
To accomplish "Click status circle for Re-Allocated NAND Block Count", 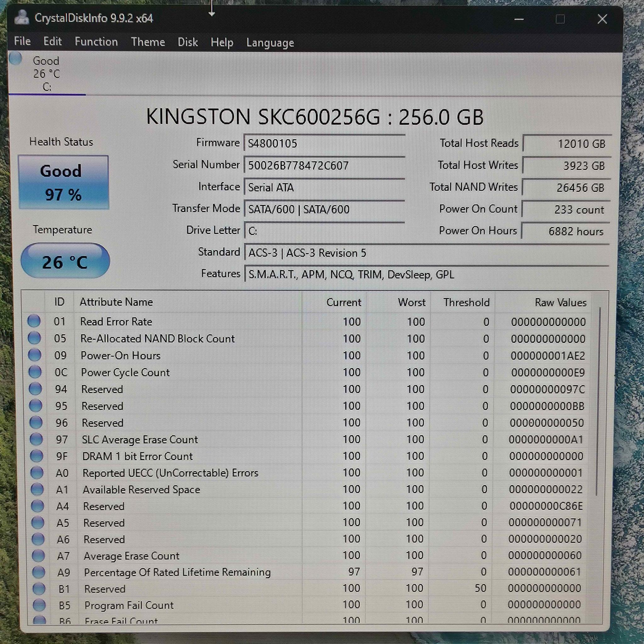I will pyautogui.click(x=34, y=338).
